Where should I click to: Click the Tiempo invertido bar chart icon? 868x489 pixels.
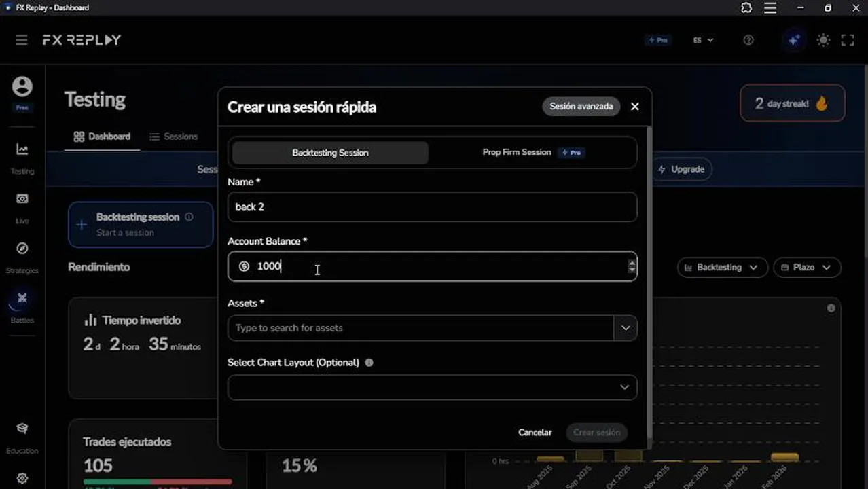90,320
